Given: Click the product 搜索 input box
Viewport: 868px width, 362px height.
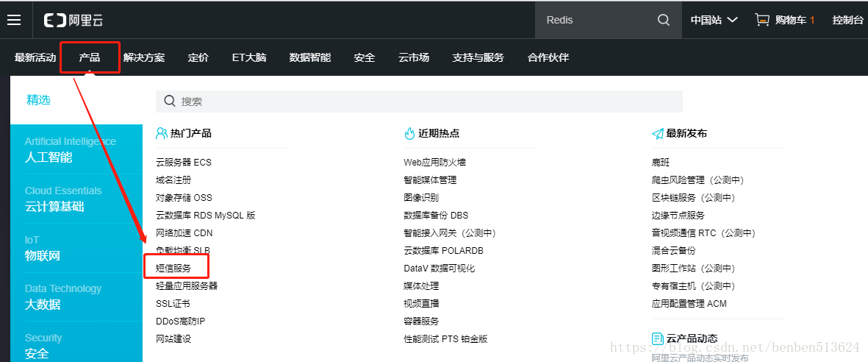Looking at the screenshot, I should (419, 102).
